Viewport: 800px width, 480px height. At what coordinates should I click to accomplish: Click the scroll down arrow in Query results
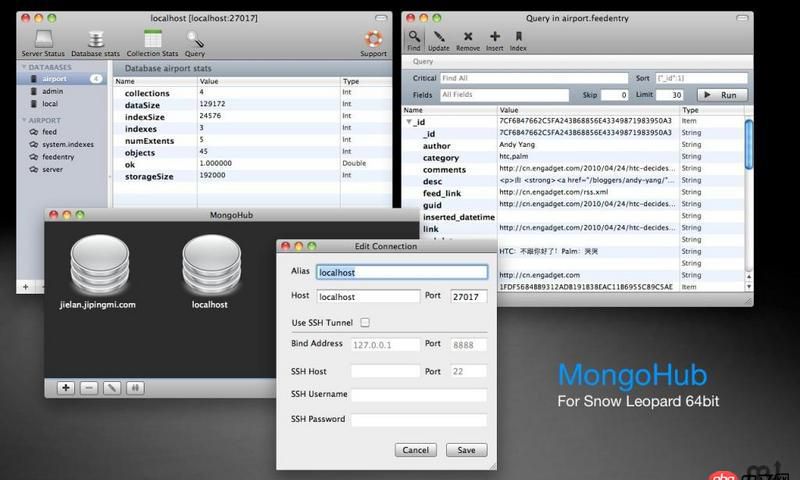click(x=748, y=287)
